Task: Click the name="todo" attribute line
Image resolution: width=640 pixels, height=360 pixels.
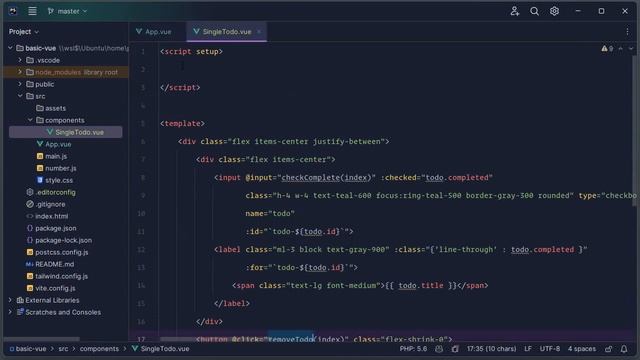Action: [x=270, y=213]
